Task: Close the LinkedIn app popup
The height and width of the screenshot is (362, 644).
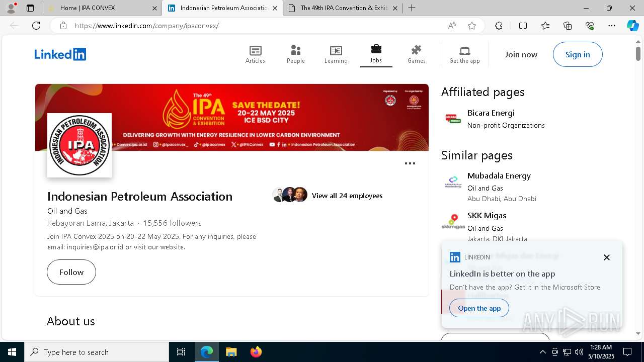Action: 607,257
